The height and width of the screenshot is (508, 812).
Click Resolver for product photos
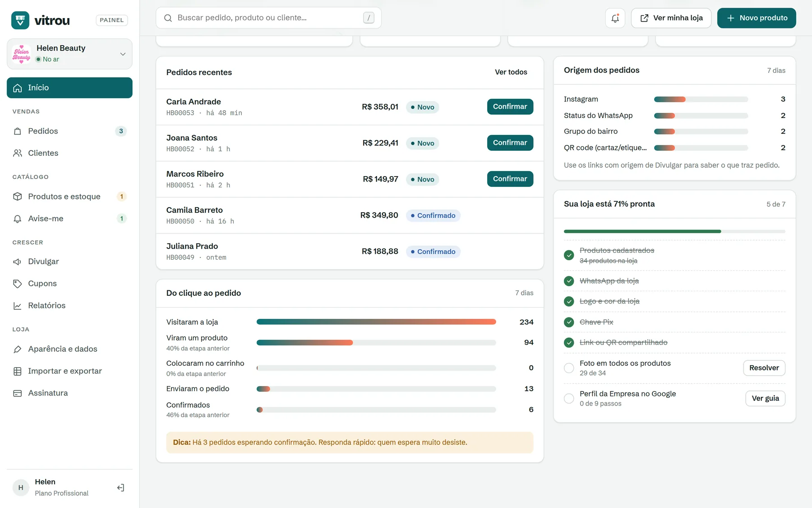click(x=764, y=368)
